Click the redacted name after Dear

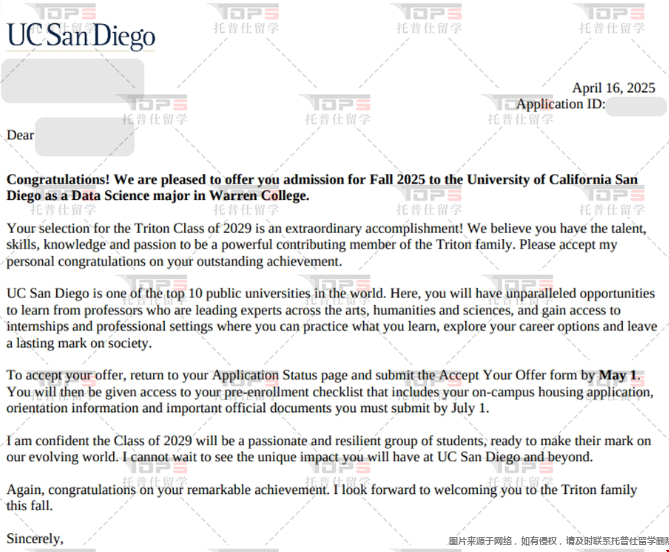[x=84, y=137]
